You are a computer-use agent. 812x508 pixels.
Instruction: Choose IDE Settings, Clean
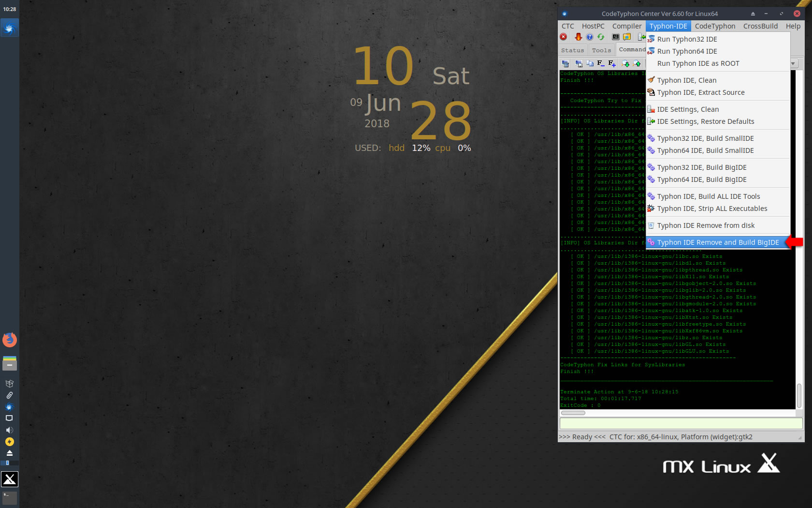pyautogui.click(x=718, y=109)
